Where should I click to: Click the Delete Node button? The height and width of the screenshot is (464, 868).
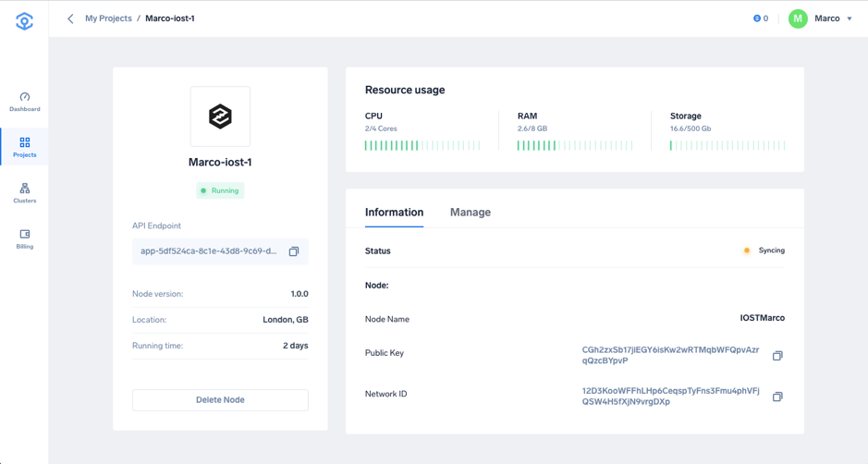coord(220,400)
